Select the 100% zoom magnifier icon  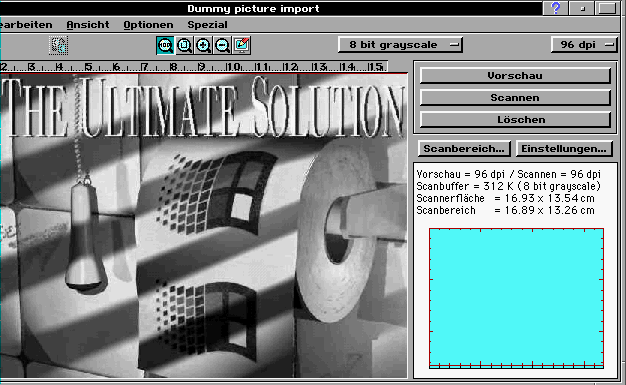coord(165,45)
